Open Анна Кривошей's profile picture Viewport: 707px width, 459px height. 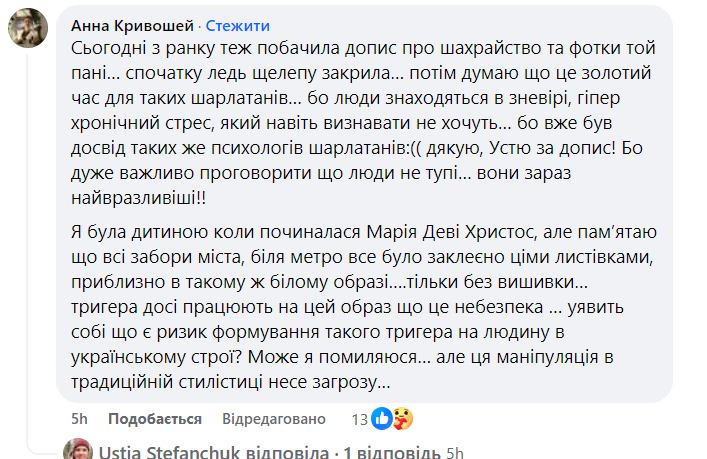[x=29, y=29]
